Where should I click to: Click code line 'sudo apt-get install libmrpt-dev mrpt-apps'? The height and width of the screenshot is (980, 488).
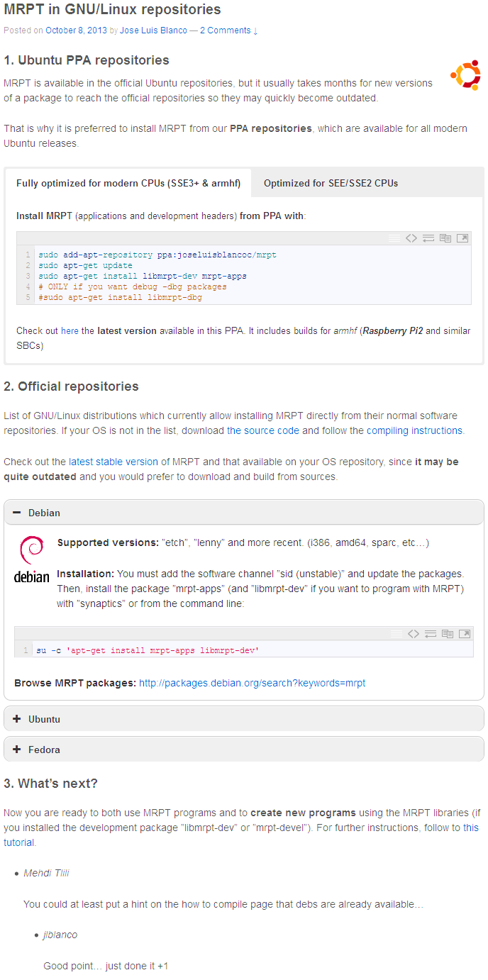click(143, 276)
